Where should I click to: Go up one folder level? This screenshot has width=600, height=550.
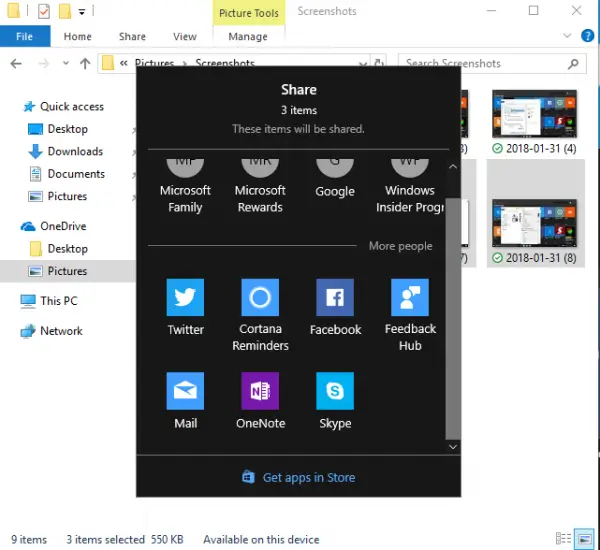coord(85,64)
